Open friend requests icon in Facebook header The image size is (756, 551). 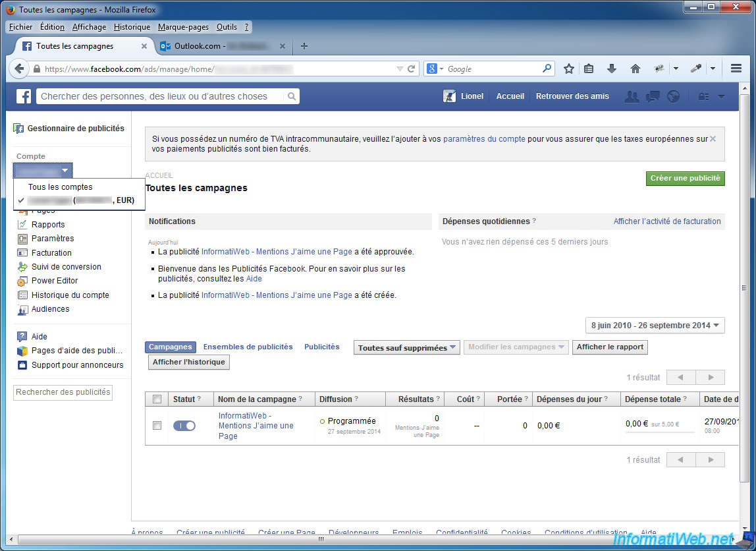632,96
